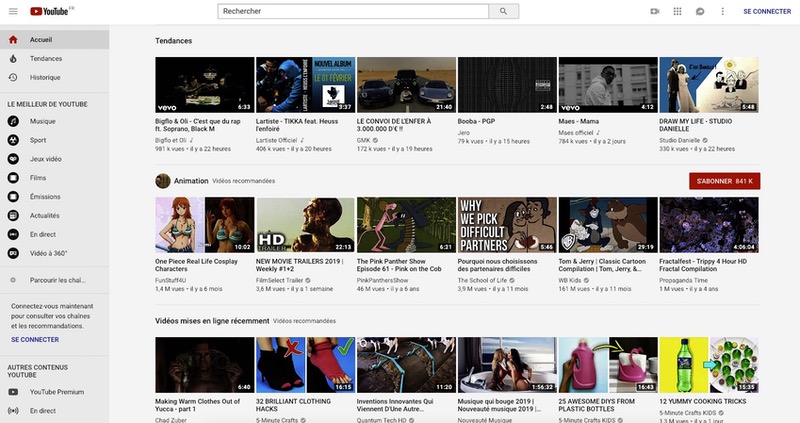800x423 pixels.
Task: Click the 'Propaganda Time' channel name
Action: (x=683, y=281)
